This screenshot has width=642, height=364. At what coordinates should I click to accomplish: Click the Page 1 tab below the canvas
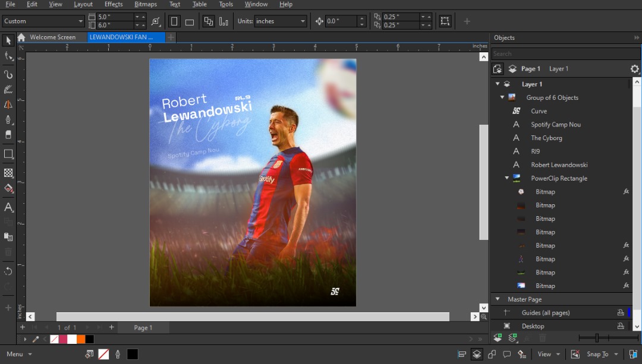point(143,328)
